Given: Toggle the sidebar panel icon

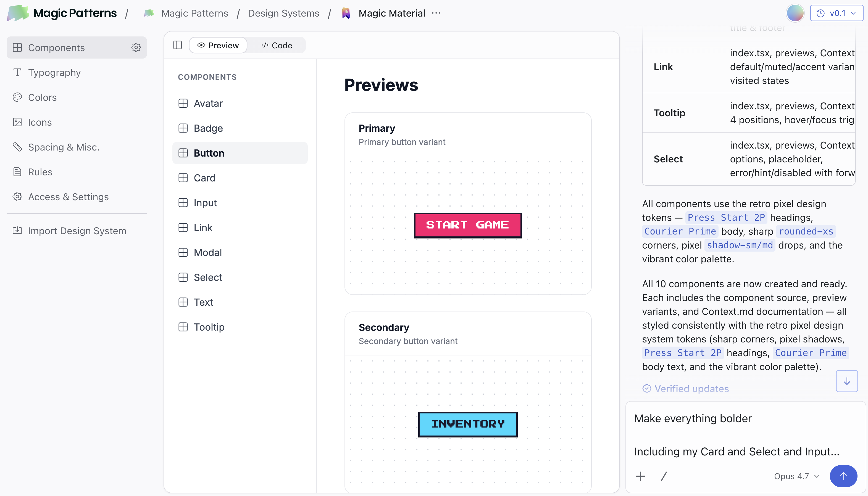Looking at the screenshot, I should (x=177, y=45).
